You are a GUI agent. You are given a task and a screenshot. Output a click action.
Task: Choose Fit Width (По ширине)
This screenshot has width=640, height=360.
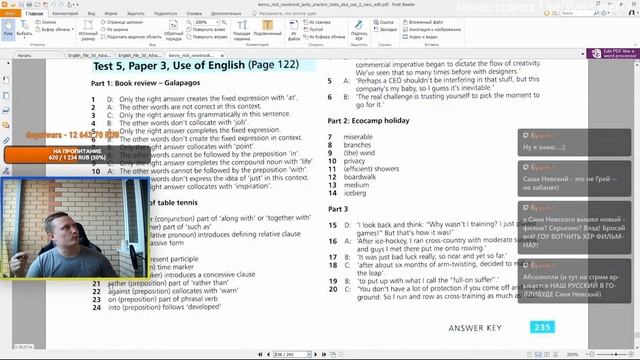pos(114,30)
